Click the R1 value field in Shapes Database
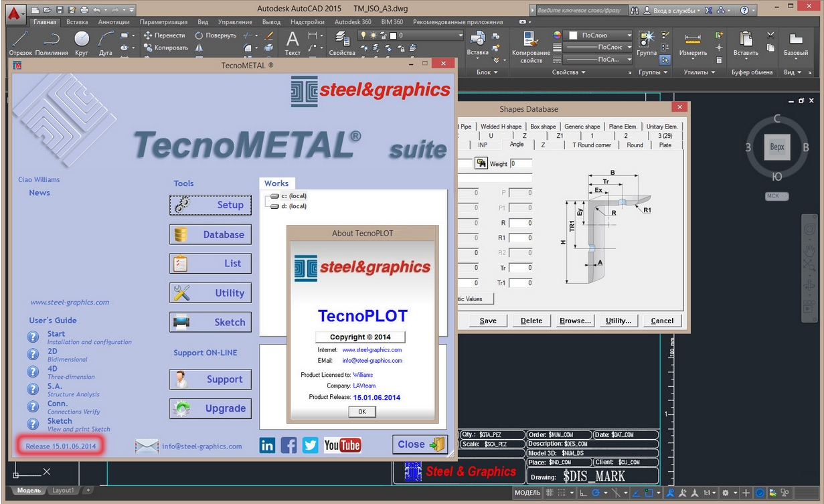The image size is (824, 504). [521, 238]
